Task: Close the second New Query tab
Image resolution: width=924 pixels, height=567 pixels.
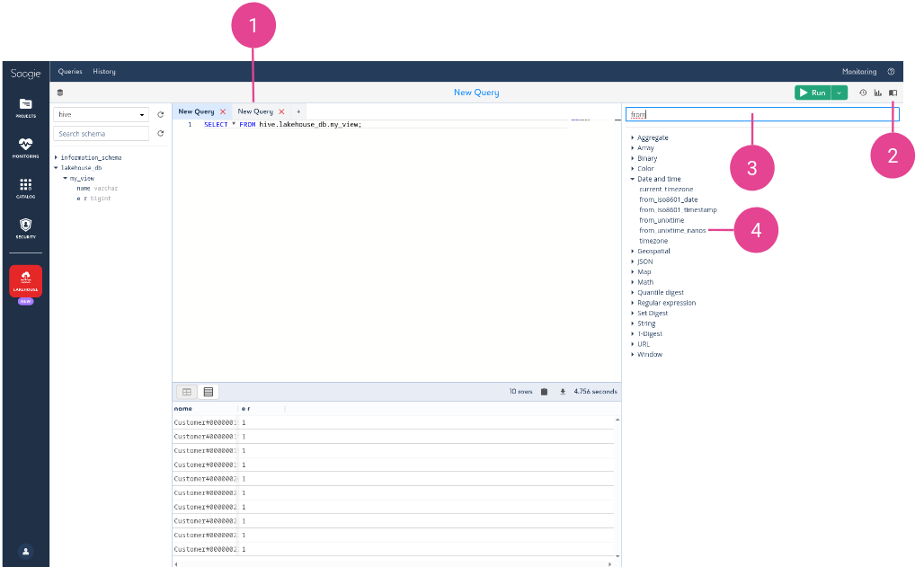Action: [281, 111]
